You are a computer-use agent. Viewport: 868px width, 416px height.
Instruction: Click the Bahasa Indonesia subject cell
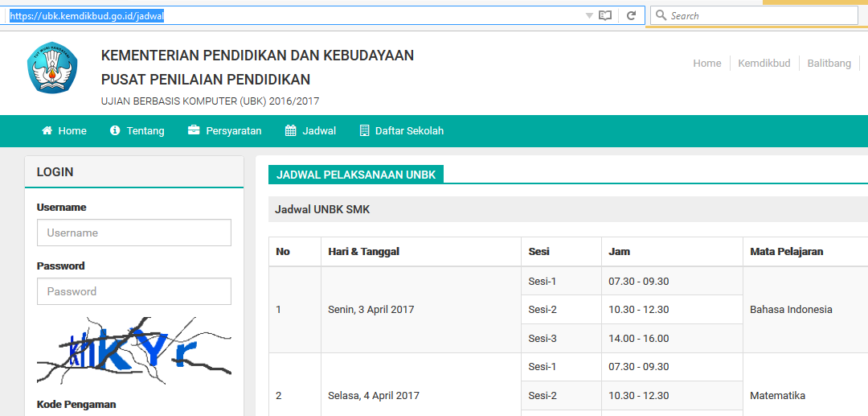coord(805,310)
